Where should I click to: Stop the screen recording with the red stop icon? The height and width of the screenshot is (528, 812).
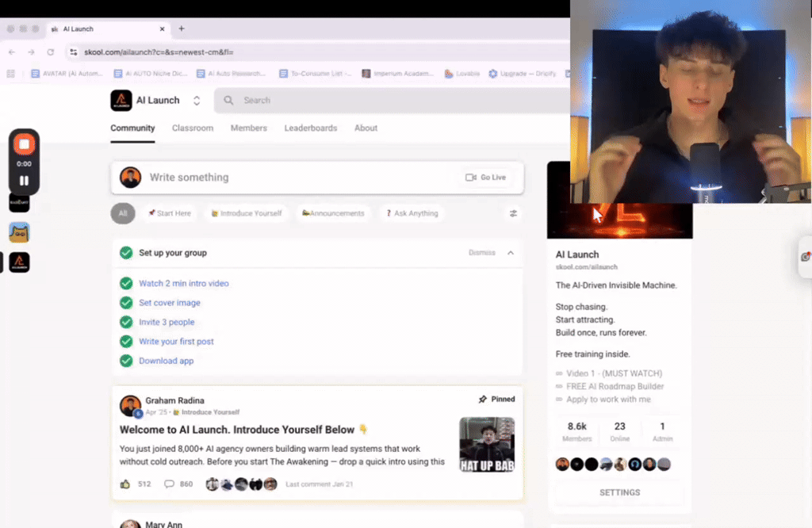click(x=24, y=144)
